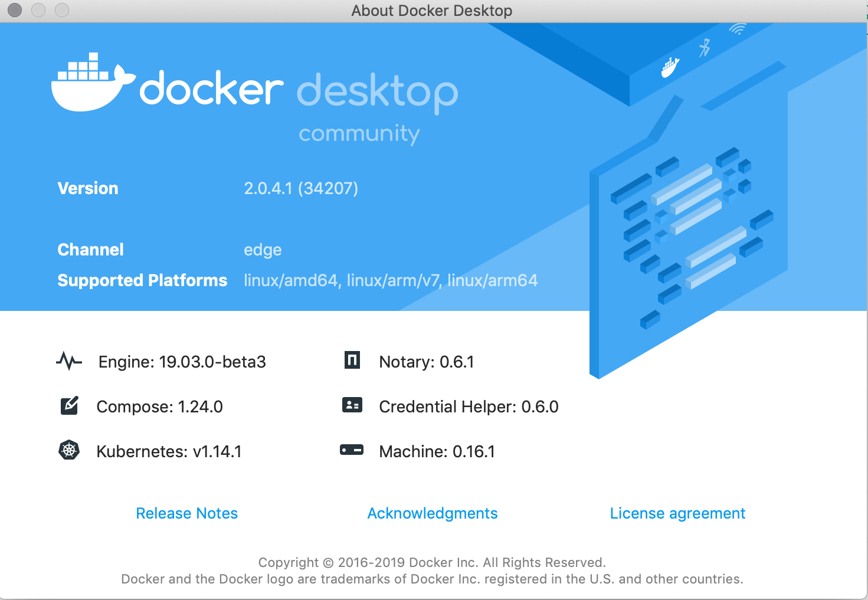
Task: Click the 'About Docker Desktop' window title
Action: tap(432, 11)
